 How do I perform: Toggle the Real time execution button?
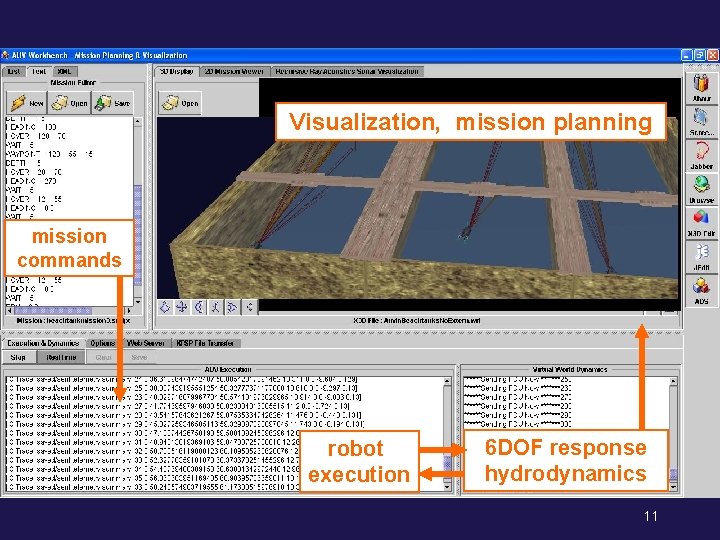pyautogui.click(x=61, y=357)
